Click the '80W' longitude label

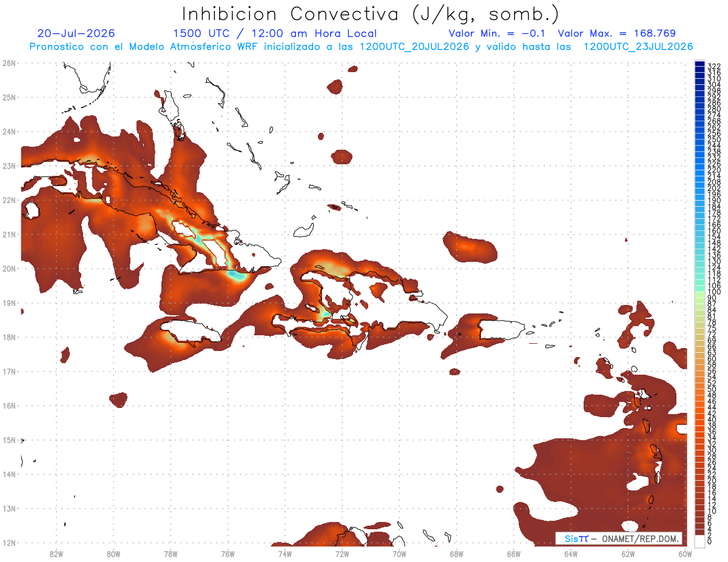click(x=113, y=554)
